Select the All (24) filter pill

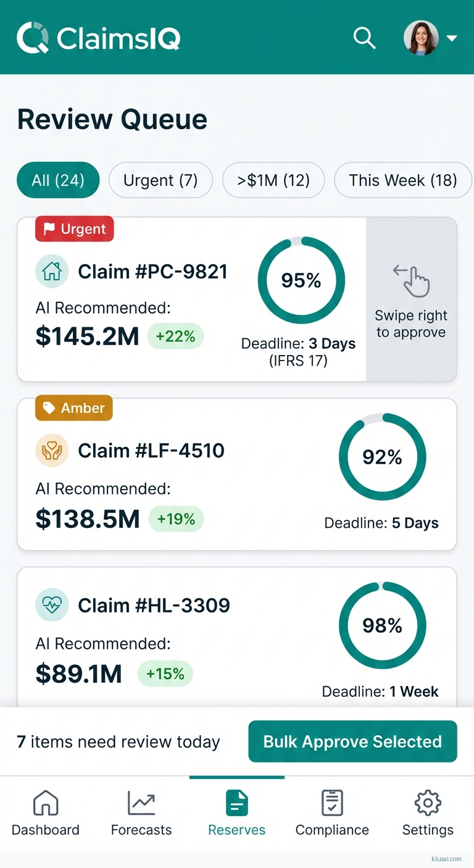tap(58, 180)
